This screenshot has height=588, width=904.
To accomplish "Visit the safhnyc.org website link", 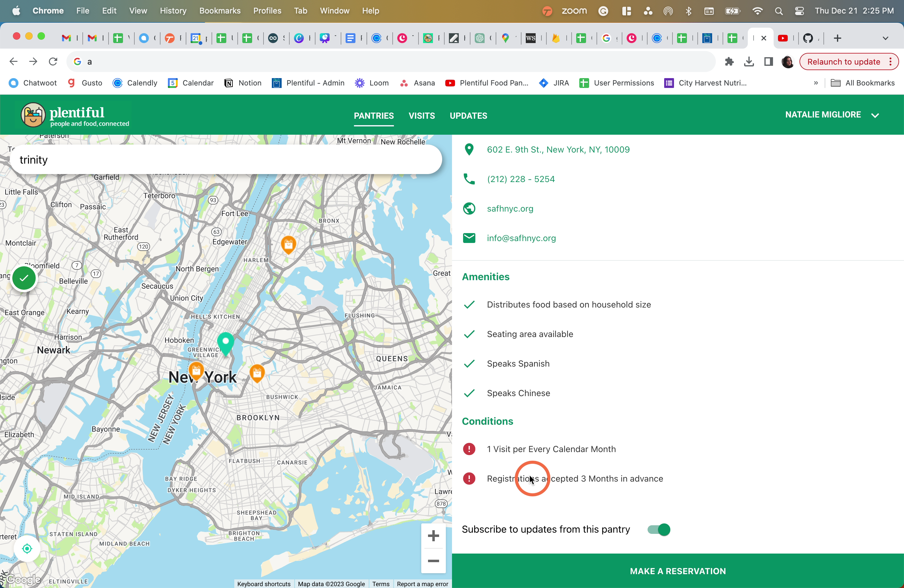I will click(x=510, y=209).
